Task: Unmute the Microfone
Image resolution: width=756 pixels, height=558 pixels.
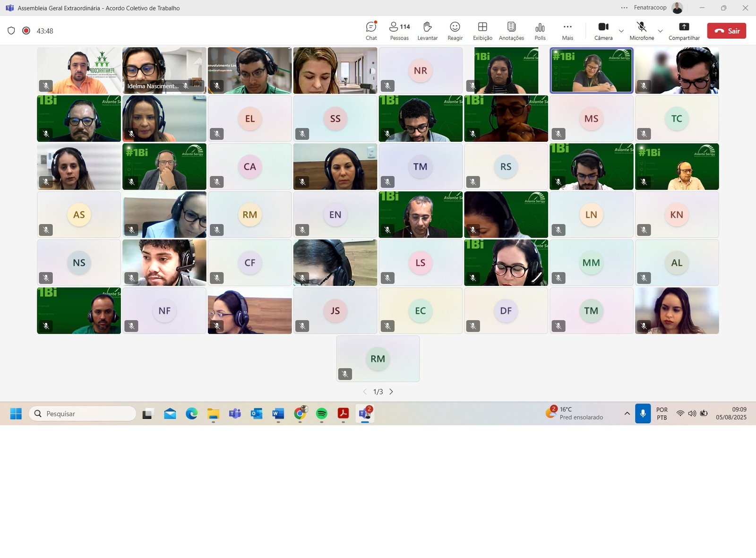Action: click(641, 31)
